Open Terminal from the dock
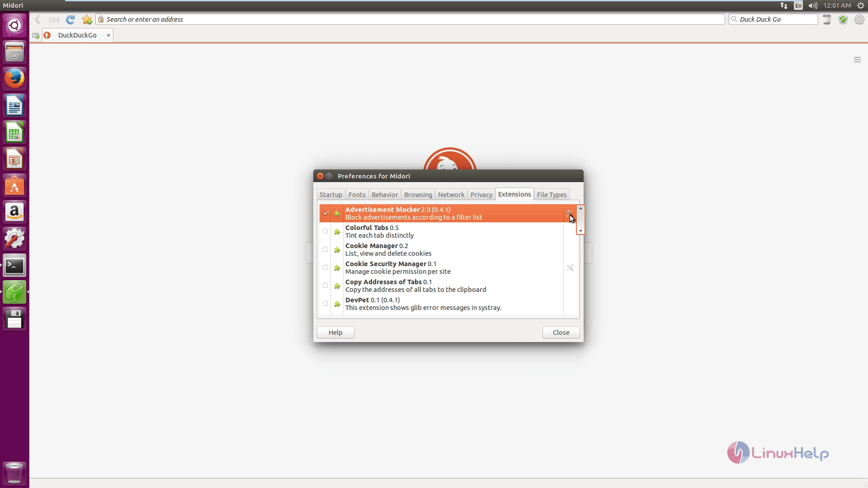The height and width of the screenshot is (488, 868). pos(14,266)
